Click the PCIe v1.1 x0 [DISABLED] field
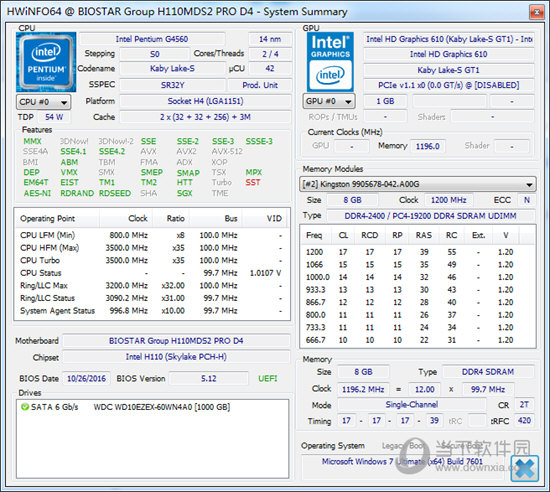 (x=449, y=85)
